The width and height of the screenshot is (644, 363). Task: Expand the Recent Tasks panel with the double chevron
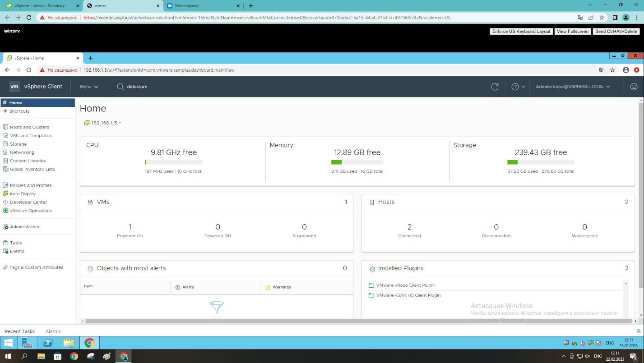[638, 331]
